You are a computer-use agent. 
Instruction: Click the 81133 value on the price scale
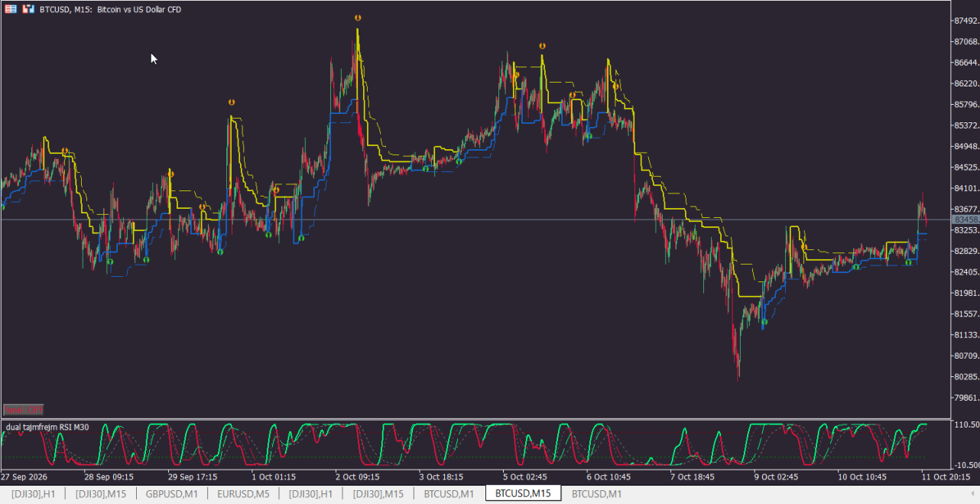click(965, 335)
